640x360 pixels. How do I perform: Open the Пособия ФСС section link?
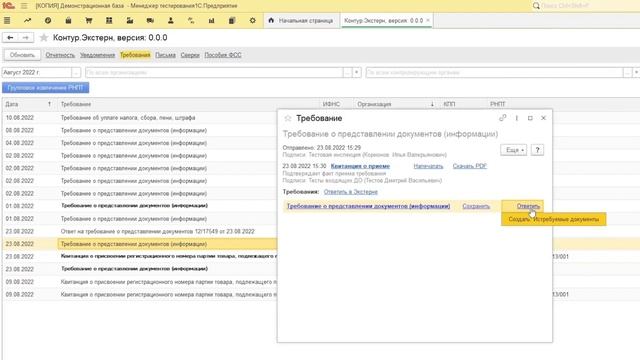point(223,55)
